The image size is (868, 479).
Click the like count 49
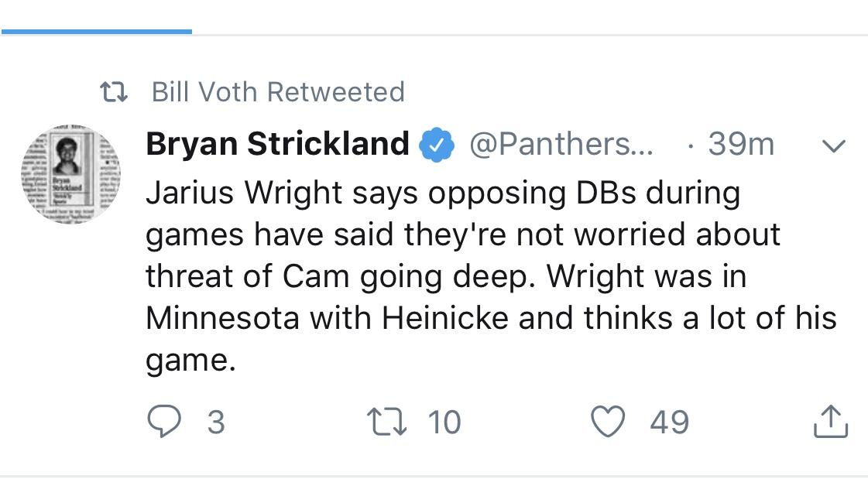669,422
